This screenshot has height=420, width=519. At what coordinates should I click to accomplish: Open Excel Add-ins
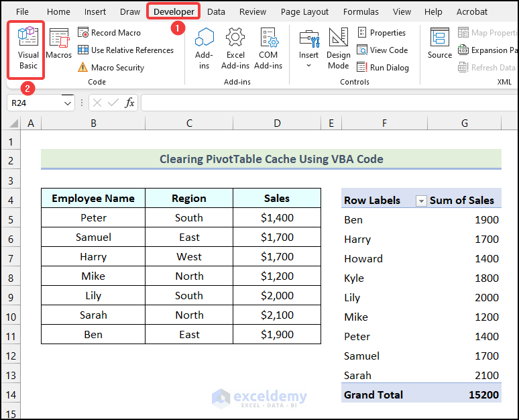235,49
